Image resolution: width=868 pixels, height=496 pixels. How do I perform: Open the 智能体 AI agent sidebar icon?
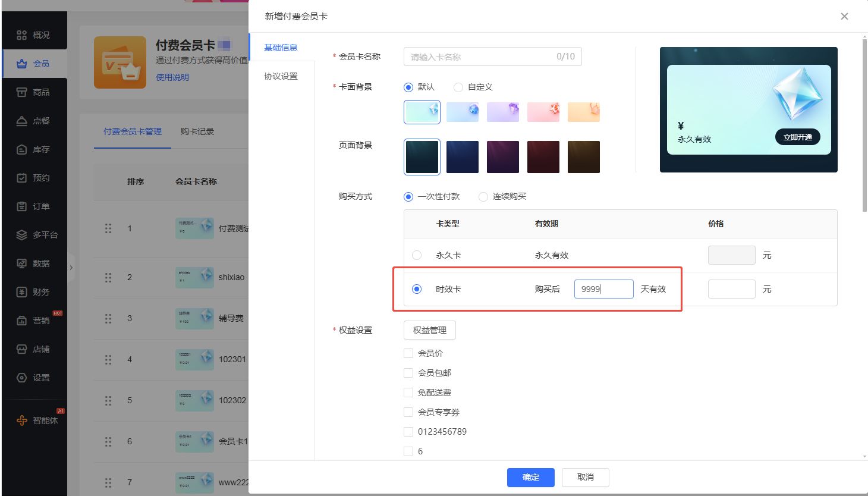click(22, 420)
